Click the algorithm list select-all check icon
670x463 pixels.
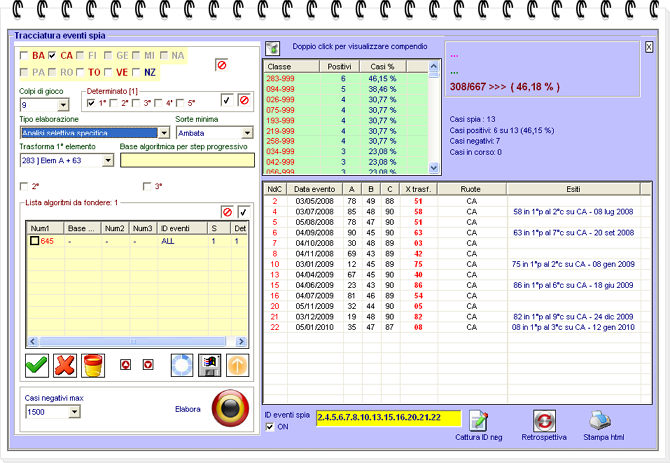(244, 212)
